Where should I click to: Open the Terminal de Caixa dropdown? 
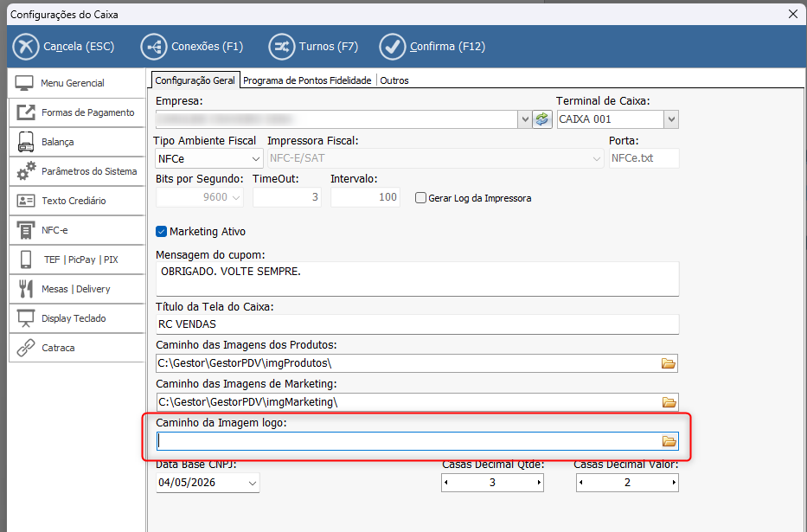tap(670, 119)
